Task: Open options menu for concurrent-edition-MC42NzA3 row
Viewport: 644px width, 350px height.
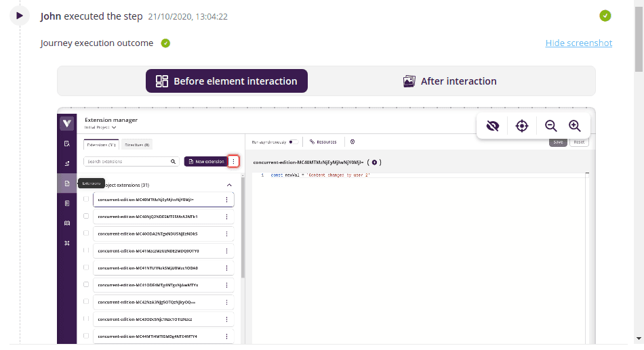Action: point(226,303)
